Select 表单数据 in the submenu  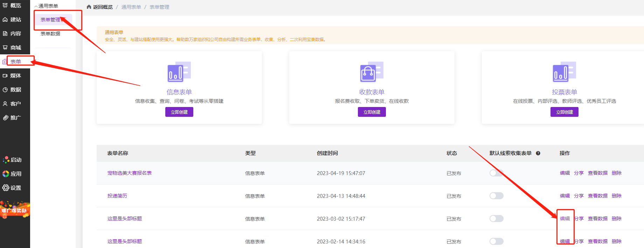pyautogui.click(x=50, y=34)
